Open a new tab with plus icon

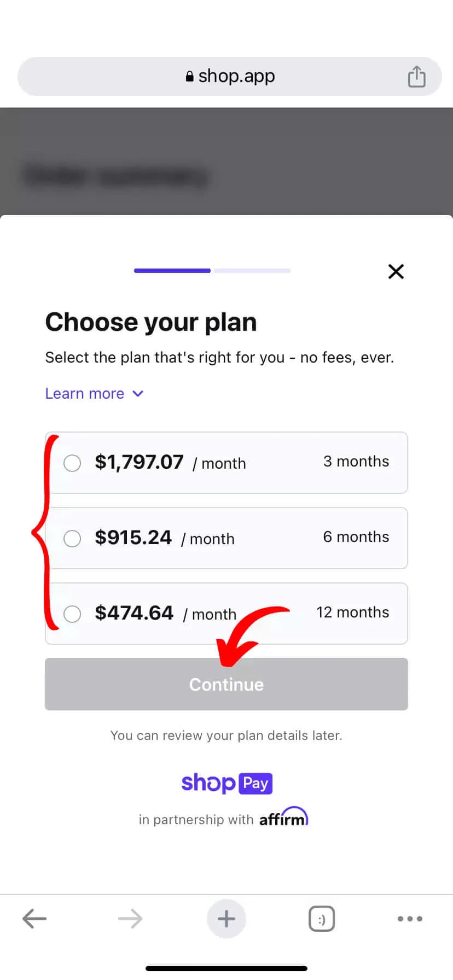pyautogui.click(x=226, y=919)
